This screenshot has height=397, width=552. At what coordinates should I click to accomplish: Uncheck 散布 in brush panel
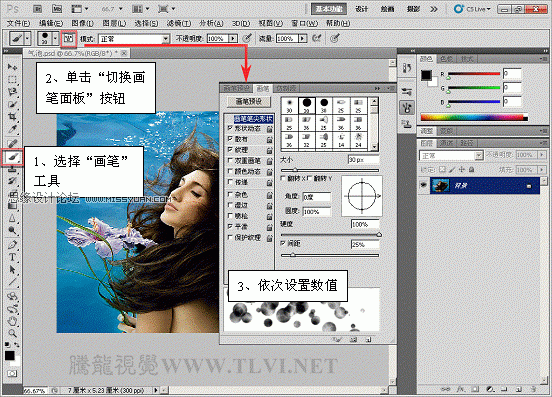[230, 139]
